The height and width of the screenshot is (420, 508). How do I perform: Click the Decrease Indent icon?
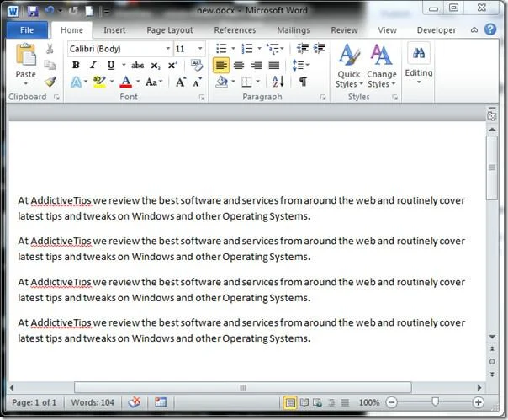click(x=303, y=48)
